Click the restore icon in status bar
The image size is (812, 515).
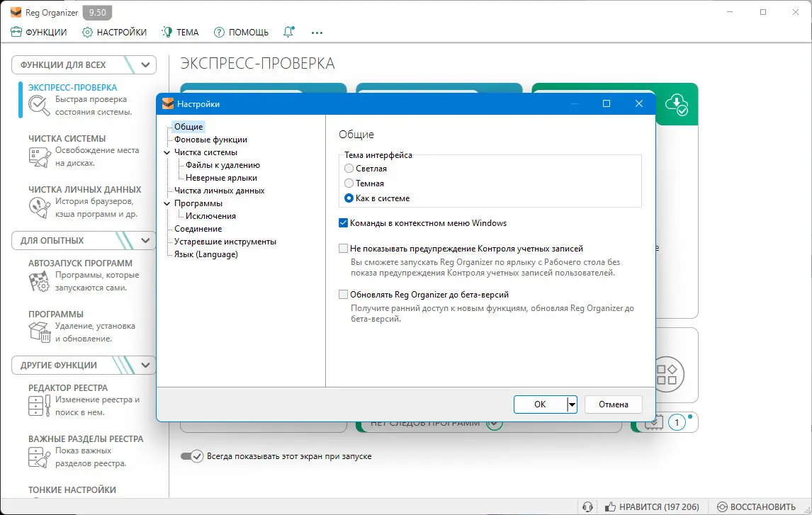722,506
